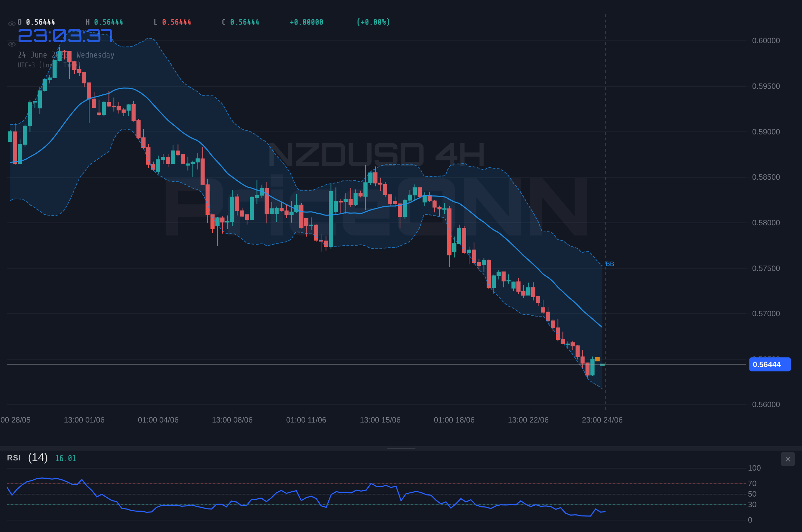
Task: Grab the pane divider handle above RSI
Action: 401,448
